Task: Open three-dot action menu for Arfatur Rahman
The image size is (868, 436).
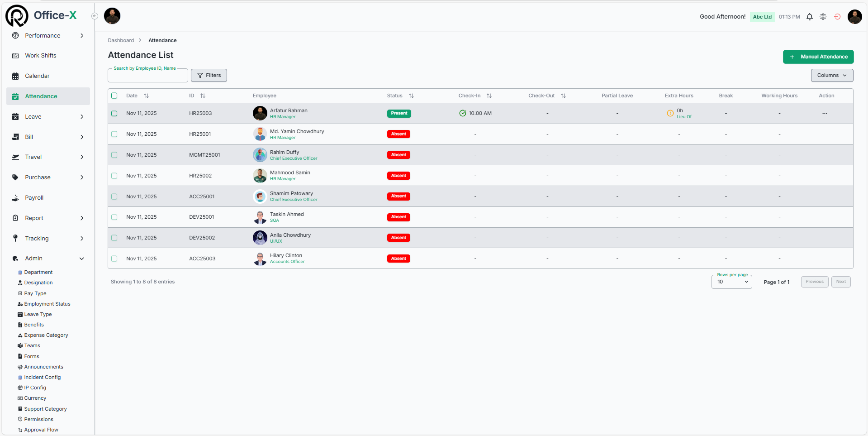Action: tap(824, 114)
